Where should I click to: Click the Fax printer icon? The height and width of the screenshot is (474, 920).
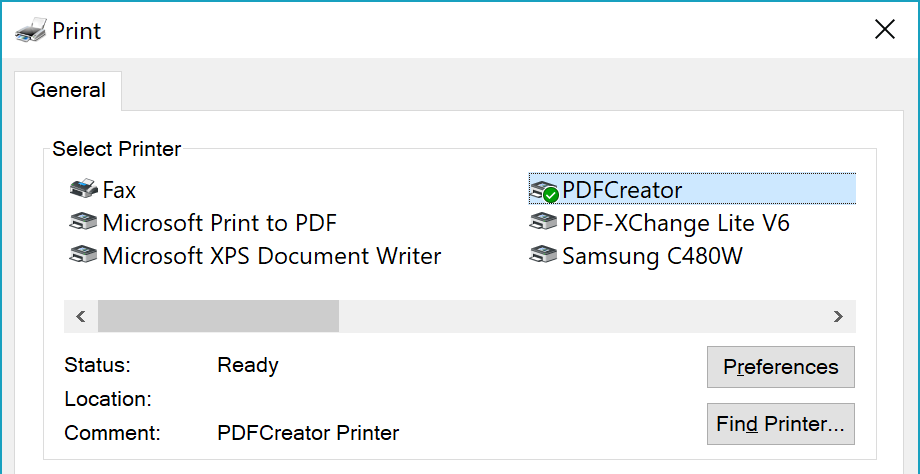click(83, 189)
